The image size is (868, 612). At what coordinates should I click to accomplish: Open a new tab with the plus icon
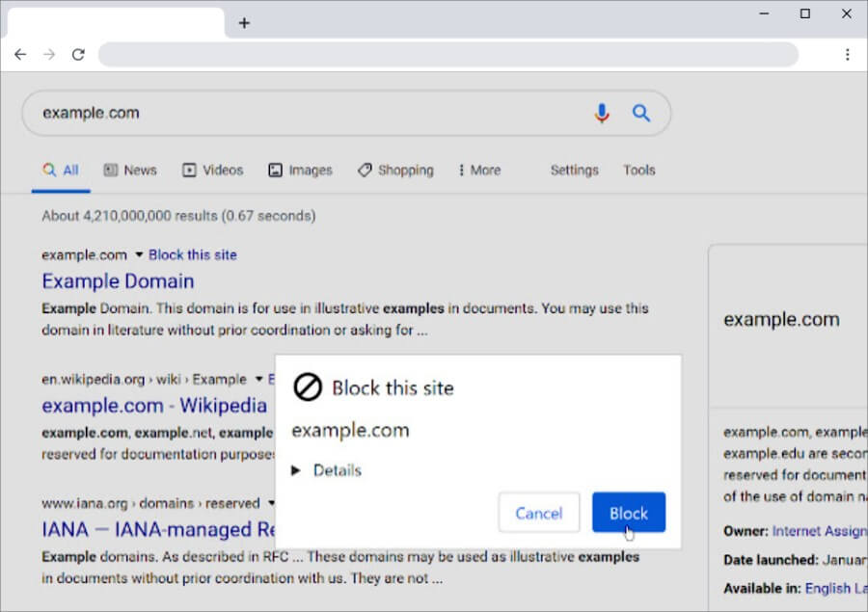pyautogui.click(x=244, y=23)
